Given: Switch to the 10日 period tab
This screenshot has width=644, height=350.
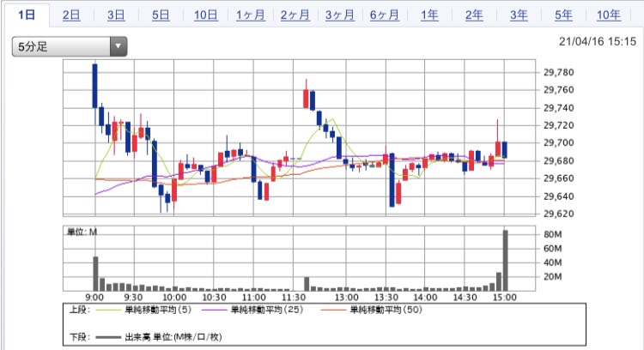Looking at the screenshot, I should point(206,15).
